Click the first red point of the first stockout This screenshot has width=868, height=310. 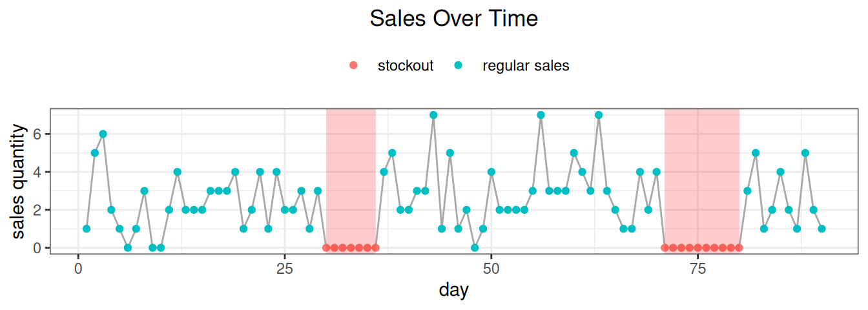(x=326, y=247)
